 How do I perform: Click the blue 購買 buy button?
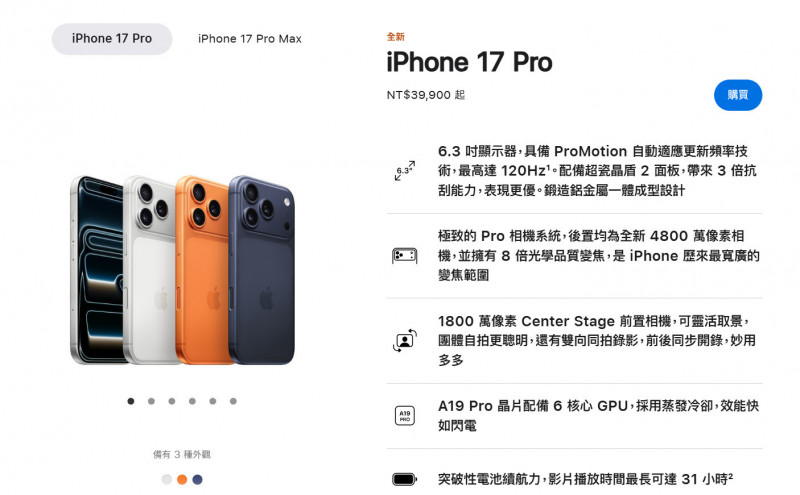tap(738, 95)
